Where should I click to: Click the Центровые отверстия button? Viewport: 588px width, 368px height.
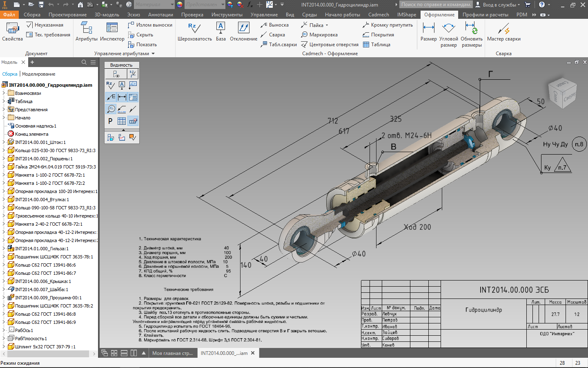click(x=330, y=45)
